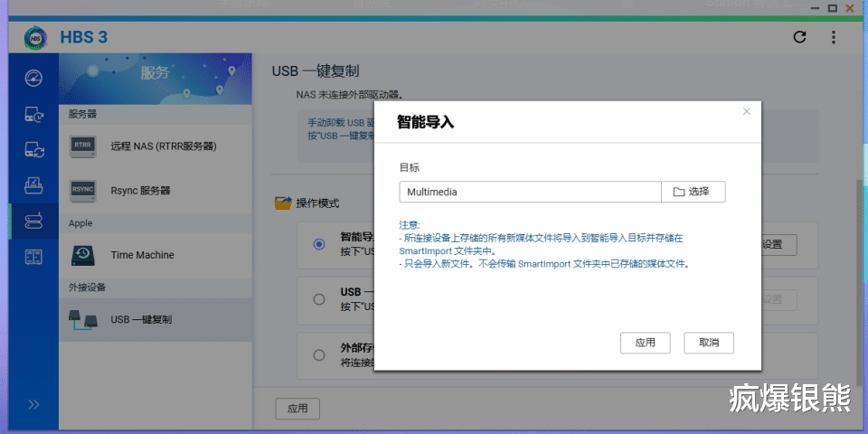Minimize the HBS 3 window

(814, 9)
